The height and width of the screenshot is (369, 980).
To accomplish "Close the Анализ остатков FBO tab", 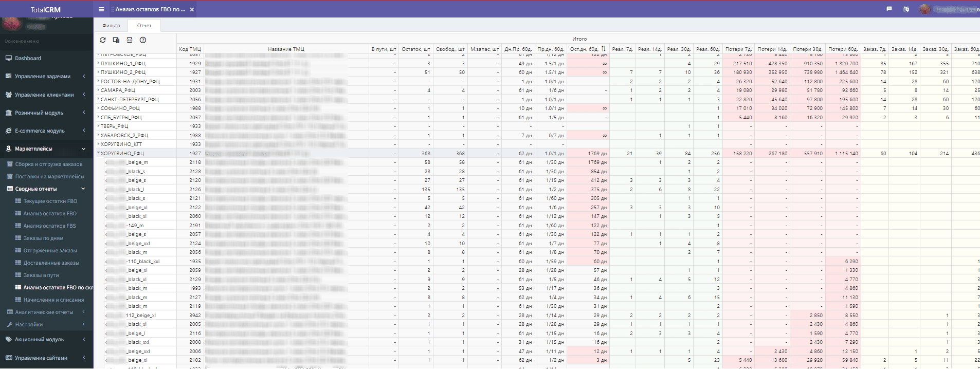I will pyautogui.click(x=192, y=9).
